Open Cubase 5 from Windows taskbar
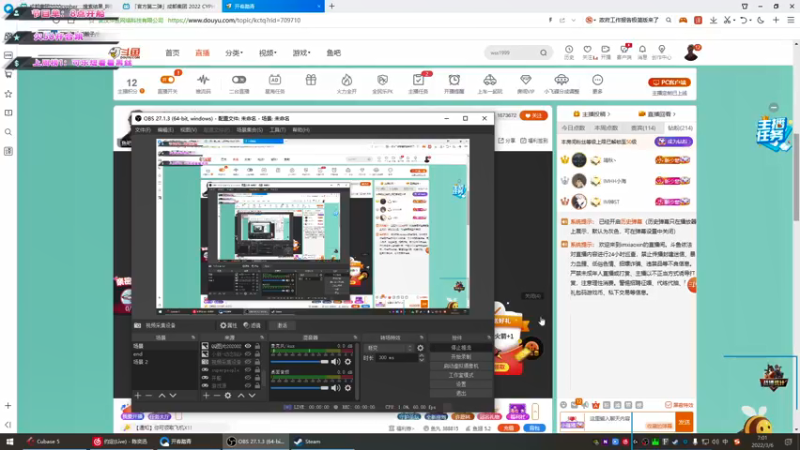 point(44,441)
